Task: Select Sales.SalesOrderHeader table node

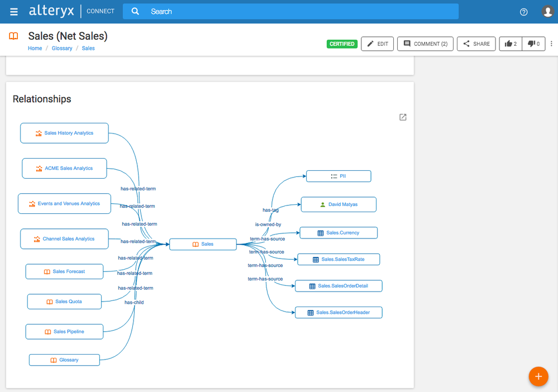Action: [338, 312]
